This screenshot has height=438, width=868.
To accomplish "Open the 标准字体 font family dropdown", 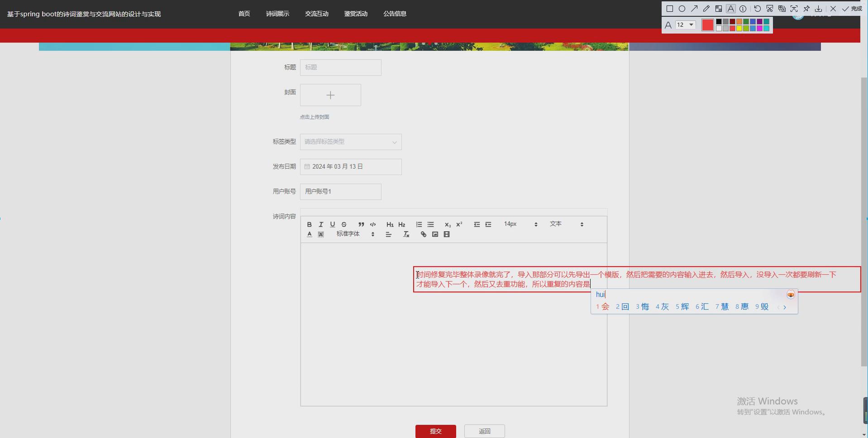I will (355, 234).
